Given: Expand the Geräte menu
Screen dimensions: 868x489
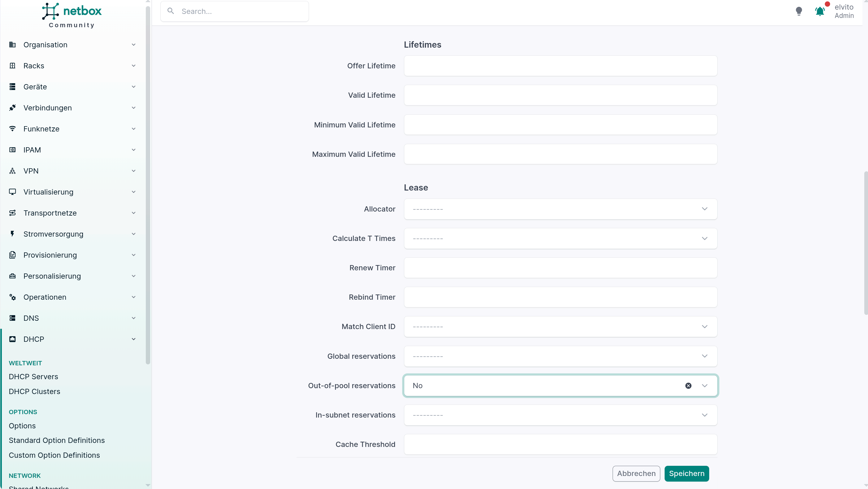Looking at the screenshot, I should click(73, 87).
